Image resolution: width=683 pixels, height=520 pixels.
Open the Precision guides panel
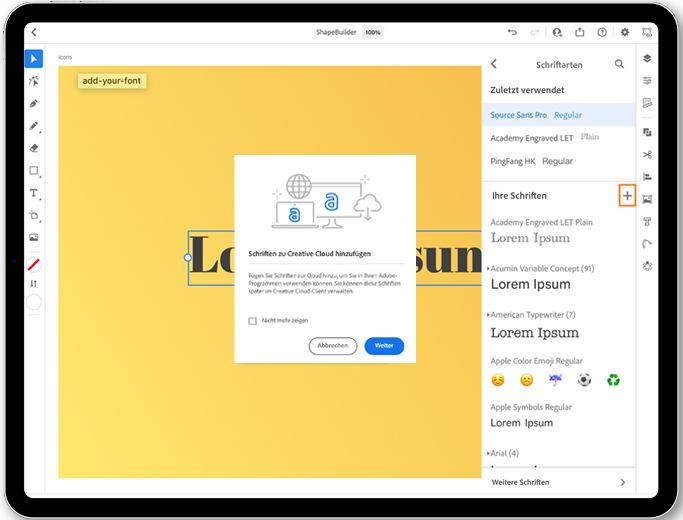[x=647, y=103]
